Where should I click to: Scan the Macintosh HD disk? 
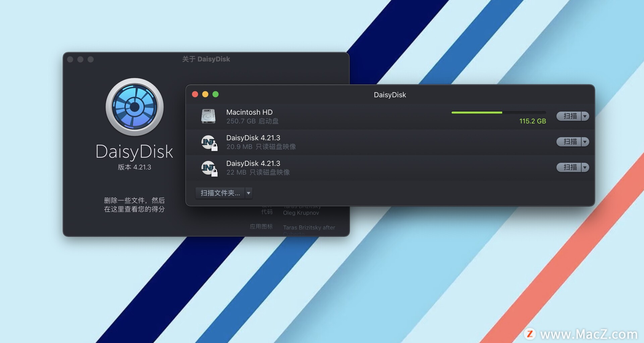pyautogui.click(x=569, y=116)
